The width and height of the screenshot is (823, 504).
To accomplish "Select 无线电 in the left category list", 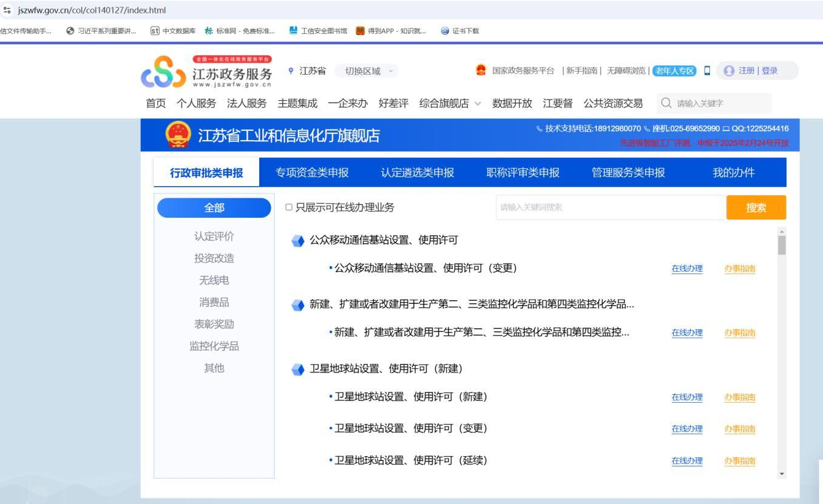I will 214,280.
